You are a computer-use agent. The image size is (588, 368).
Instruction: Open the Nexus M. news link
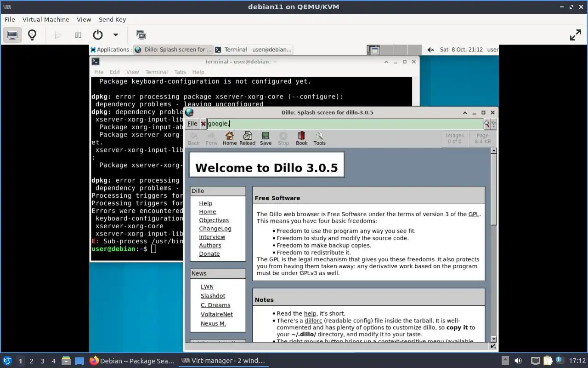tap(213, 323)
